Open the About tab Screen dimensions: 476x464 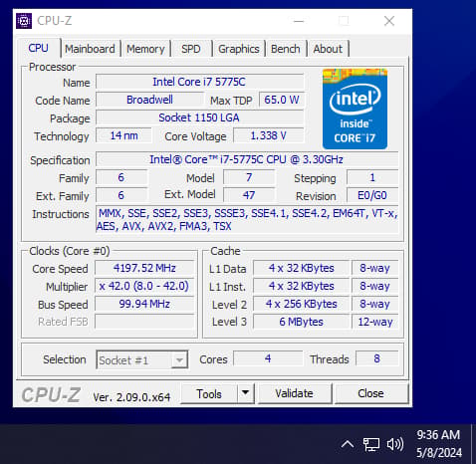pyautogui.click(x=328, y=49)
